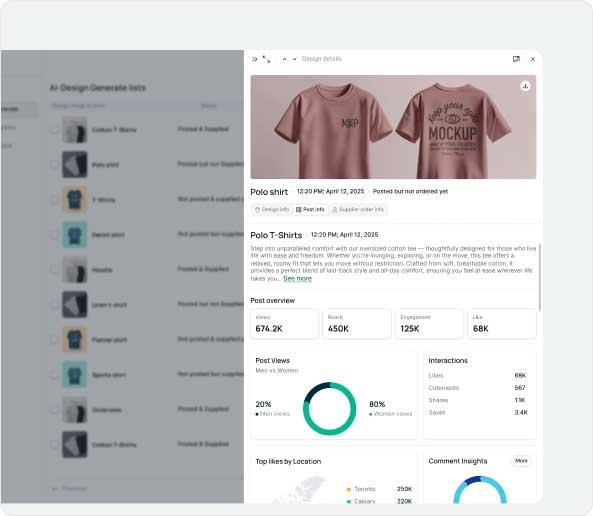Image resolution: width=593 pixels, height=516 pixels.
Task: Tick the Hoodie row checkbox
Action: (54, 269)
